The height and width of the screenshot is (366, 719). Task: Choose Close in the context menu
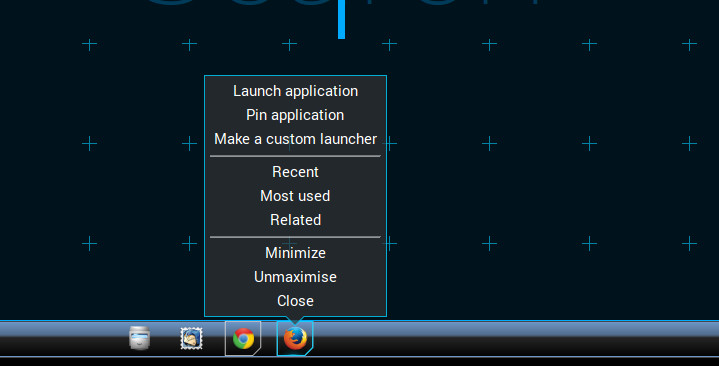(295, 301)
